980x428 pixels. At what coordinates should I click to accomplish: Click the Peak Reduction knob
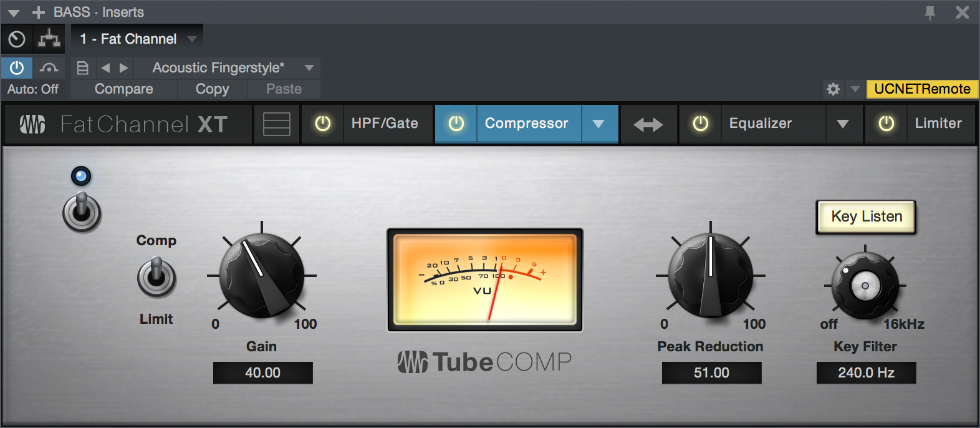711,276
